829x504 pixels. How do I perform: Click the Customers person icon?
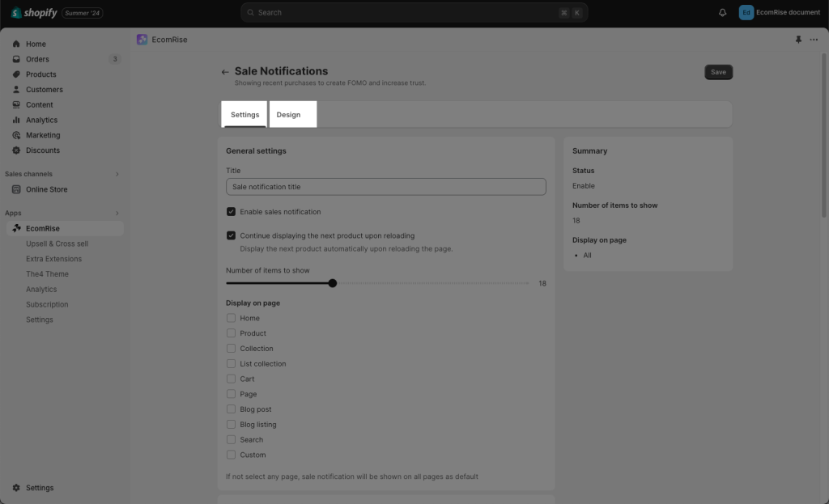coord(16,90)
